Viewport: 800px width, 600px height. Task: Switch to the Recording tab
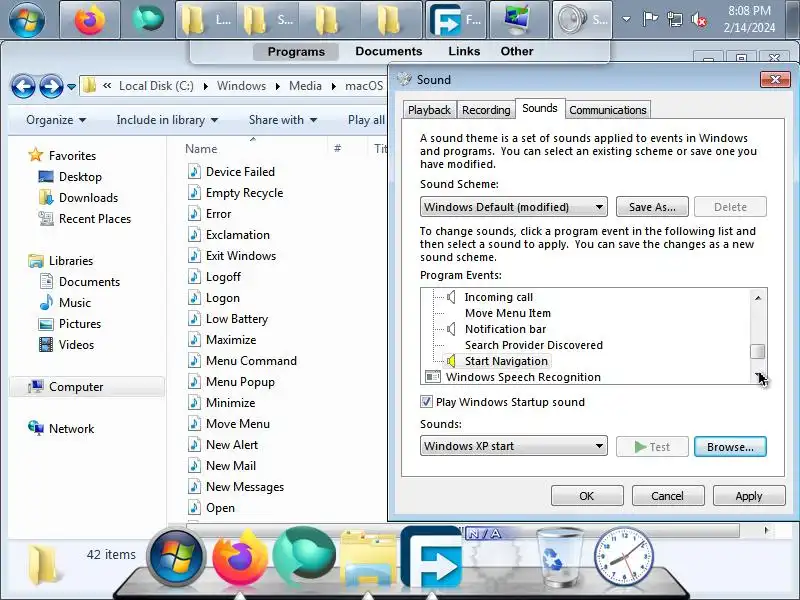(x=486, y=110)
